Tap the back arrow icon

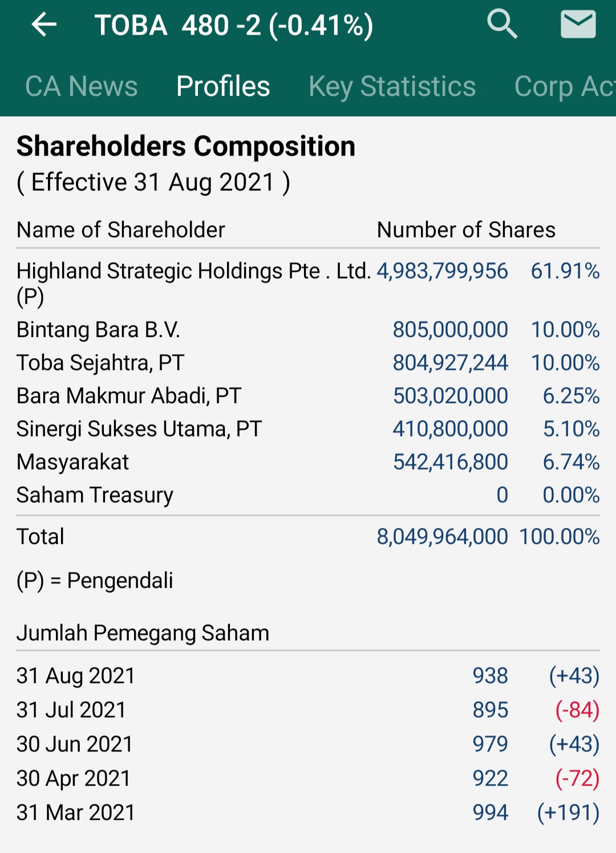pyautogui.click(x=44, y=25)
